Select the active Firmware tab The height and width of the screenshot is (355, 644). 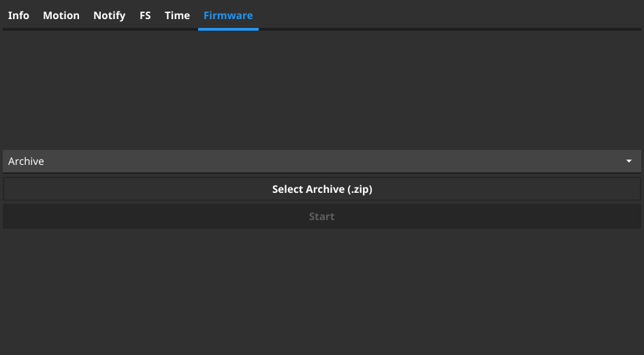pos(228,15)
